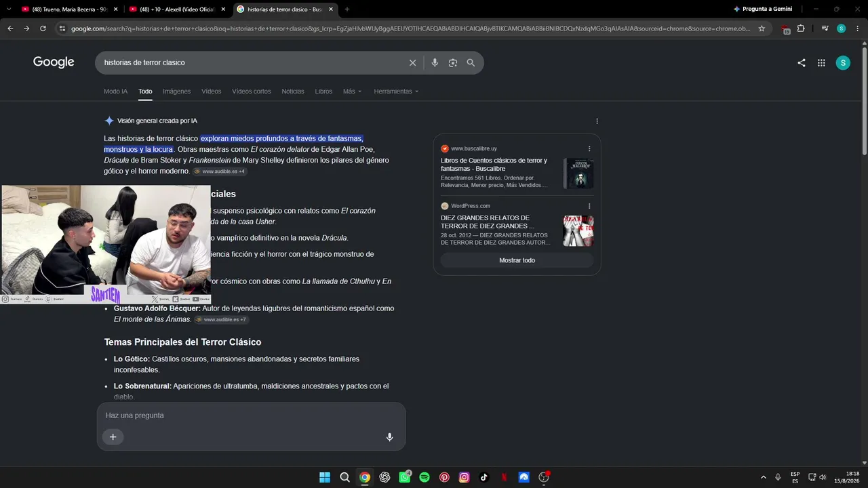Switch to Vídeos results tab

pos(212,91)
